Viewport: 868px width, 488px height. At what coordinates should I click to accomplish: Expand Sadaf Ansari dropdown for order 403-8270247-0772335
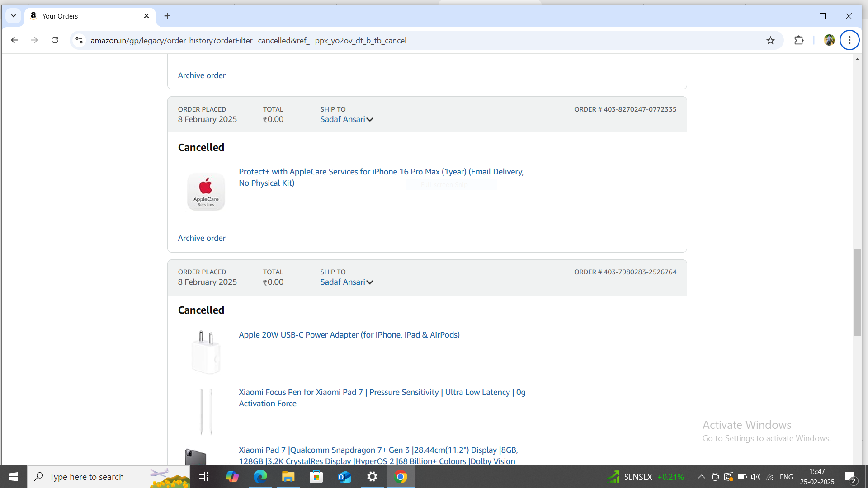(x=347, y=119)
